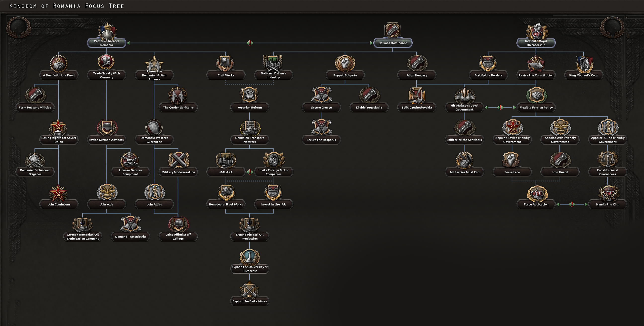
Task: Click the Basing Rights for Soviet Union label
Action: coord(59,140)
